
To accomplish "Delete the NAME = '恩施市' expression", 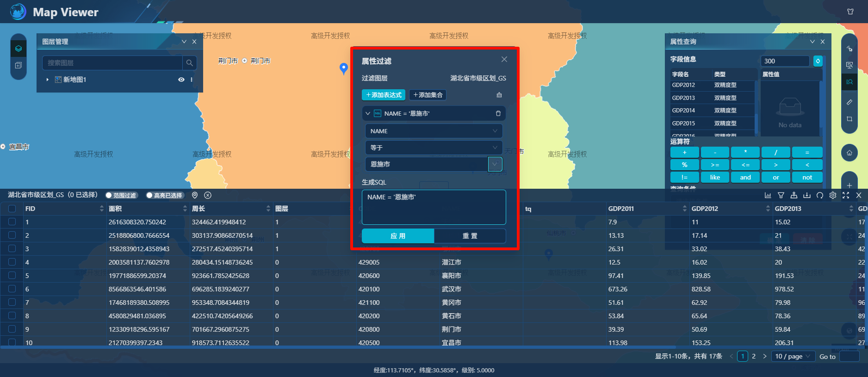I will 498,113.
